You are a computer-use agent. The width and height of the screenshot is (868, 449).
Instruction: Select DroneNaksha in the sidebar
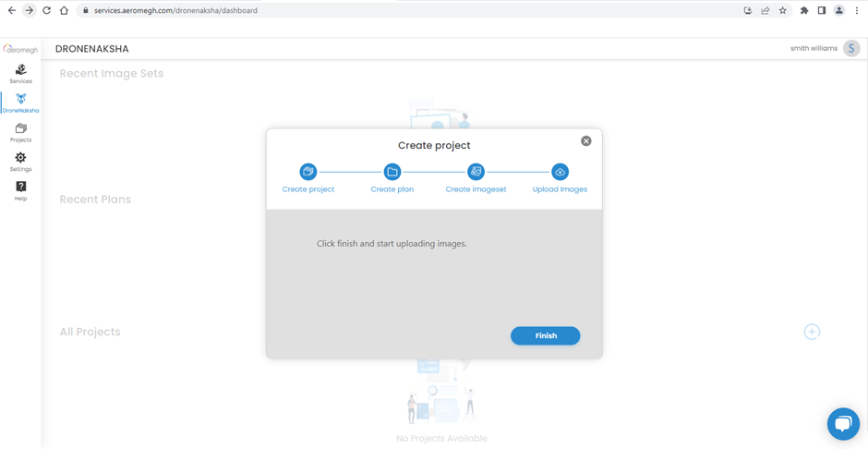(x=20, y=103)
